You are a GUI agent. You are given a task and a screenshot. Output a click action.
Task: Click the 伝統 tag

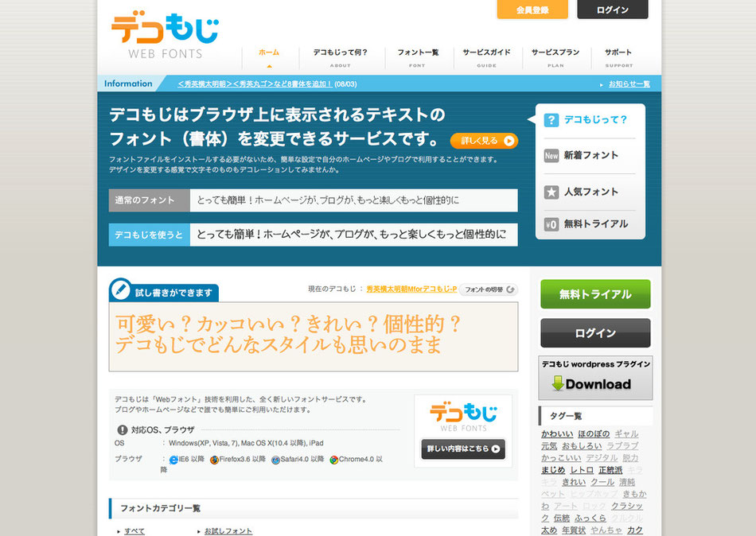point(562,519)
